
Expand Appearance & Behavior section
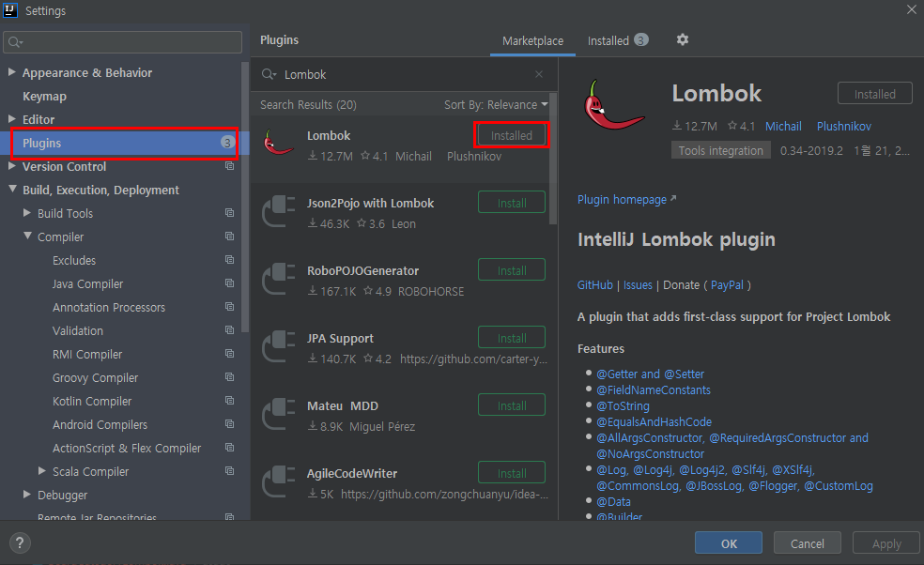[x=11, y=72]
